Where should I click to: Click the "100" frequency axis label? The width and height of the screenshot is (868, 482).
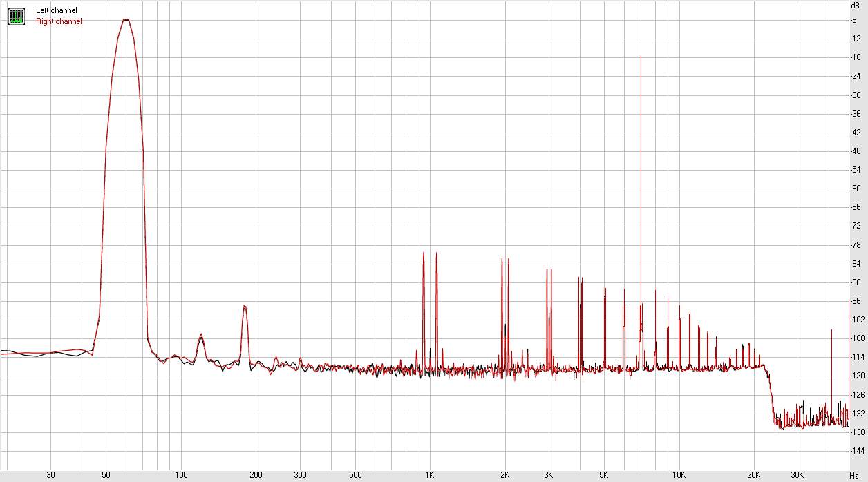(x=181, y=475)
